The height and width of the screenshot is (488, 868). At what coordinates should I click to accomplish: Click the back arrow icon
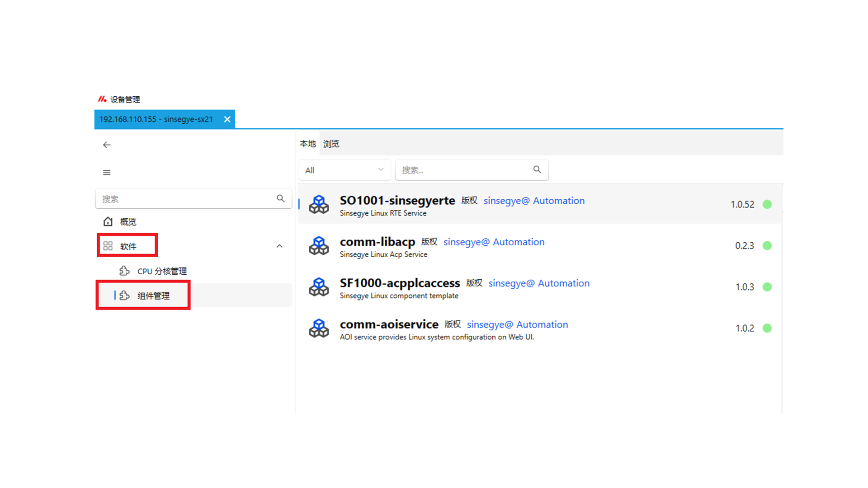click(107, 145)
